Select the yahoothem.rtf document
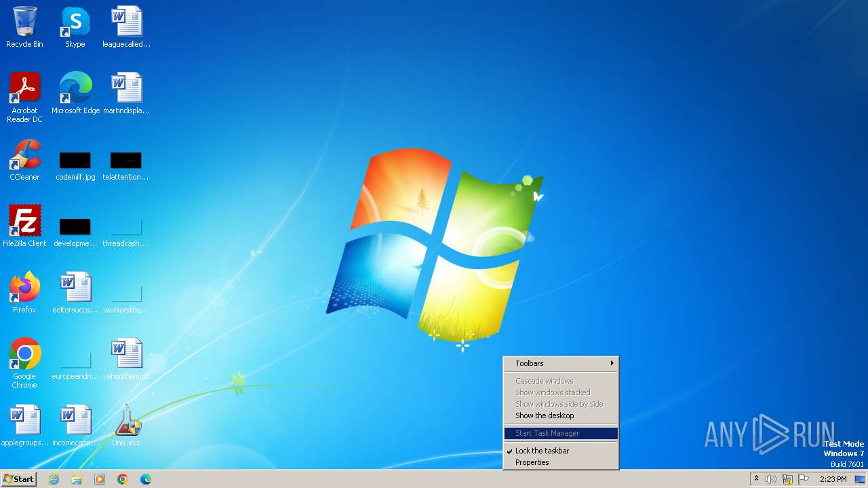 pyautogui.click(x=126, y=359)
